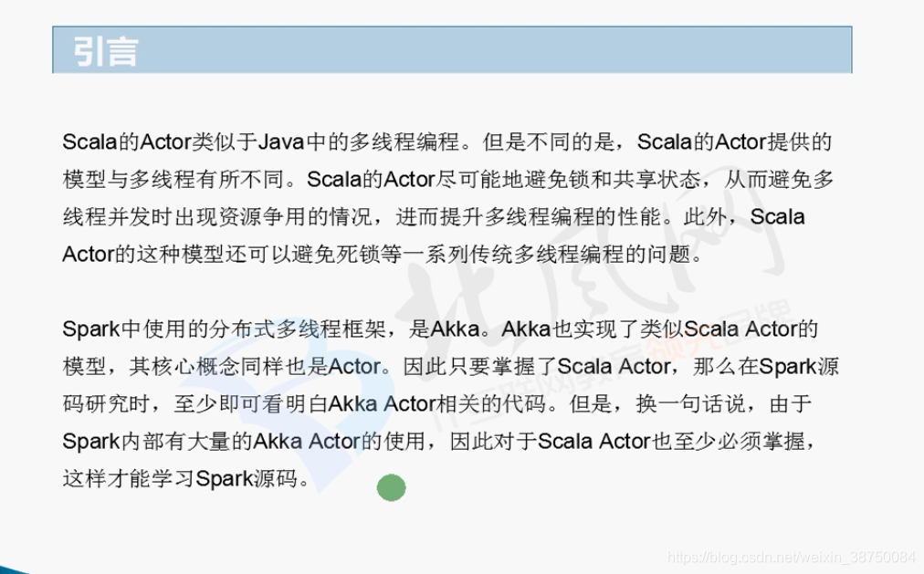Select the word 死锁 in the fourth line
Viewport: 924px width, 574px height.
(x=356, y=255)
